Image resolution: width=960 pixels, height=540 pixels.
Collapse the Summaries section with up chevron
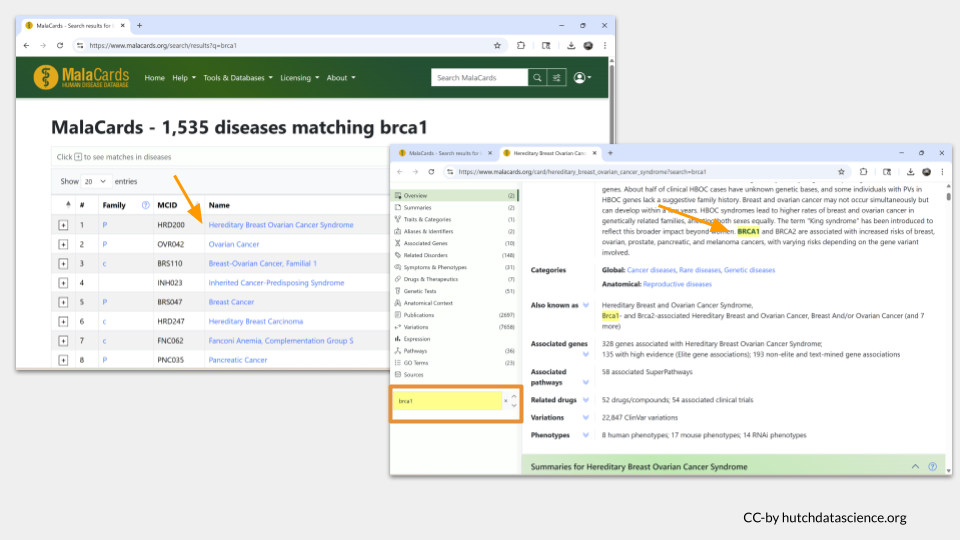[915, 467]
